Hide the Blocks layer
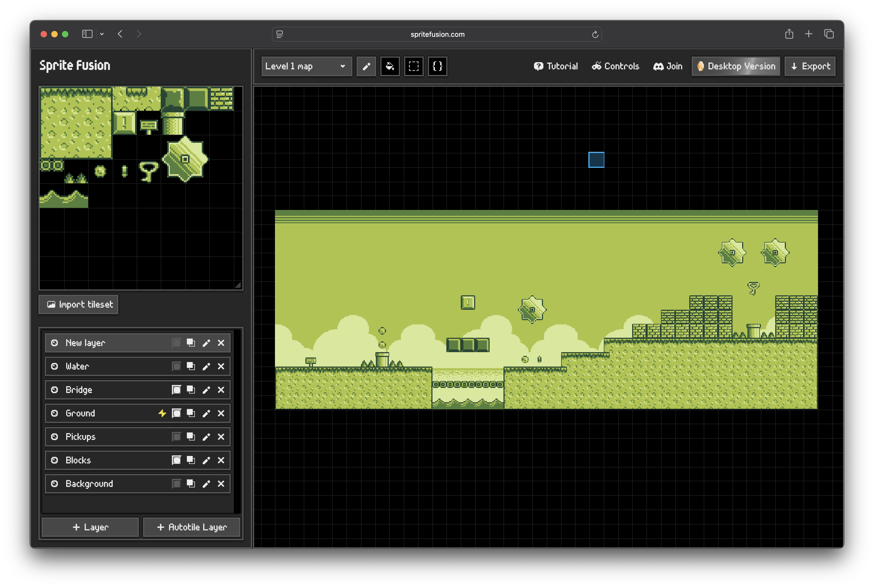The height and width of the screenshot is (588, 874). 54,460
